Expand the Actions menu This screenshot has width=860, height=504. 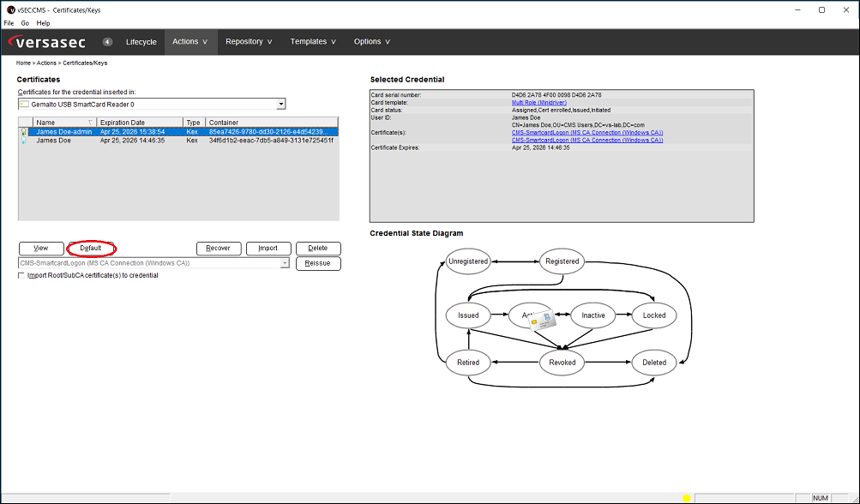click(190, 42)
